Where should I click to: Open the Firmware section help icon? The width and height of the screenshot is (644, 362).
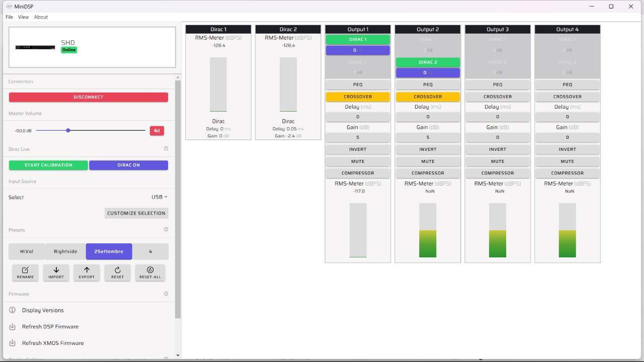point(166,294)
